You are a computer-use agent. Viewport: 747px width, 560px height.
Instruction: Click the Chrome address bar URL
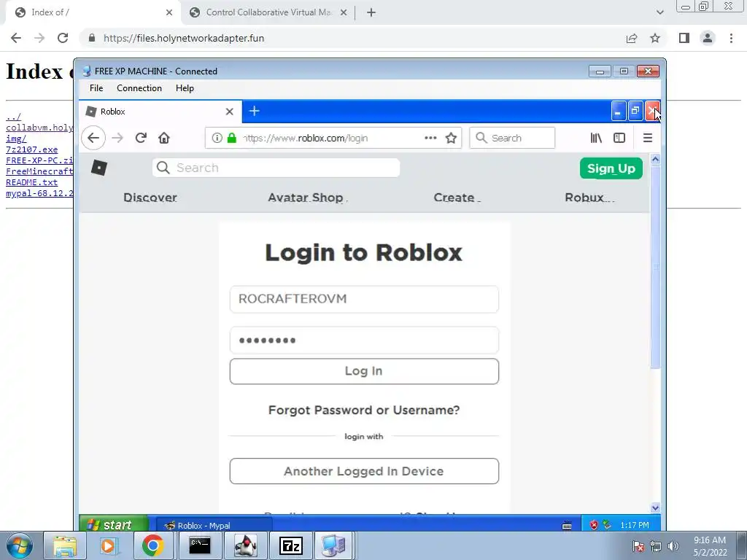tap(184, 38)
